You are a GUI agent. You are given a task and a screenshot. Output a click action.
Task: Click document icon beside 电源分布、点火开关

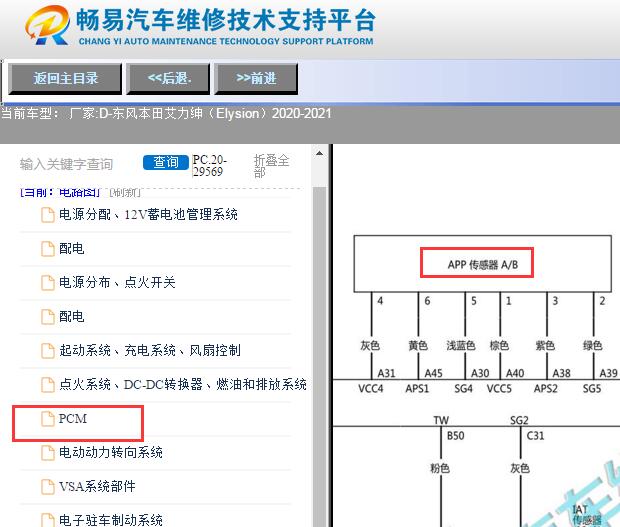pyautogui.click(x=48, y=283)
